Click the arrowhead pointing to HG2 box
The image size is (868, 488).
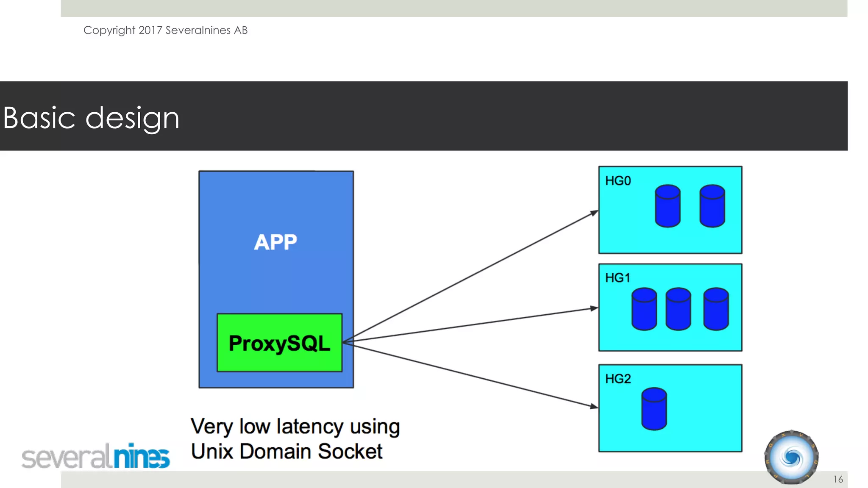594,407
